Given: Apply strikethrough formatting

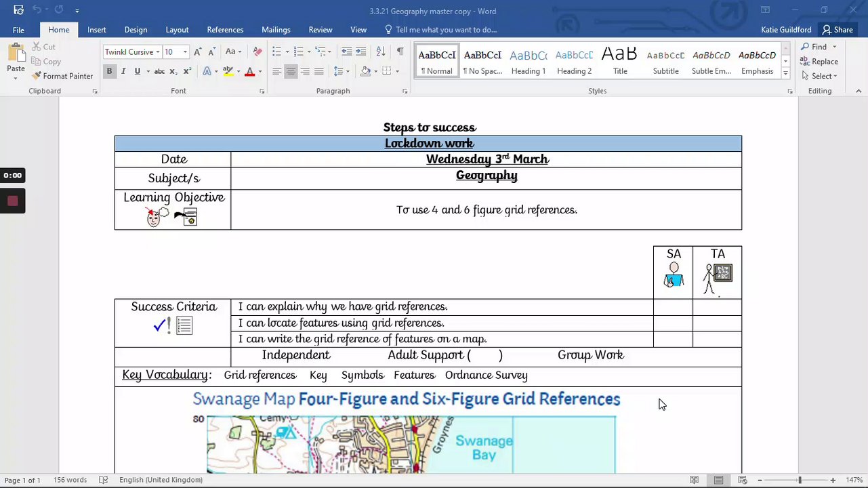Looking at the screenshot, I should pyautogui.click(x=159, y=71).
